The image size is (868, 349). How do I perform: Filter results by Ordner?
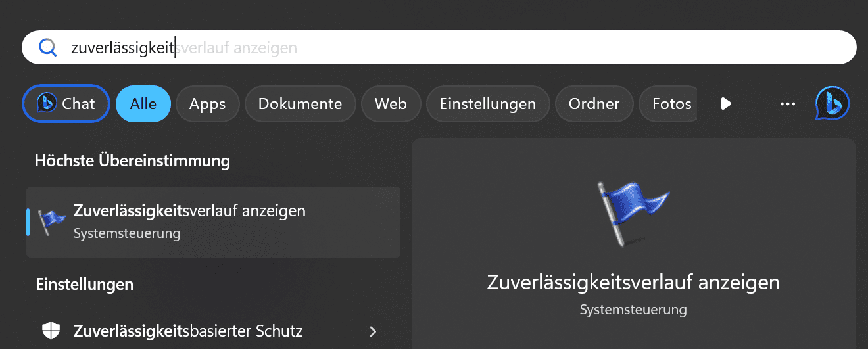coord(594,104)
